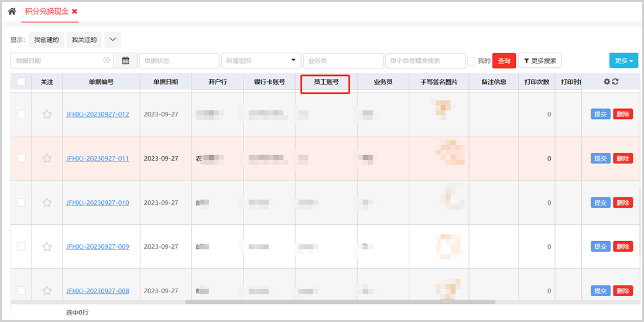Open column settings gear icon
644x322 pixels.
coord(607,82)
